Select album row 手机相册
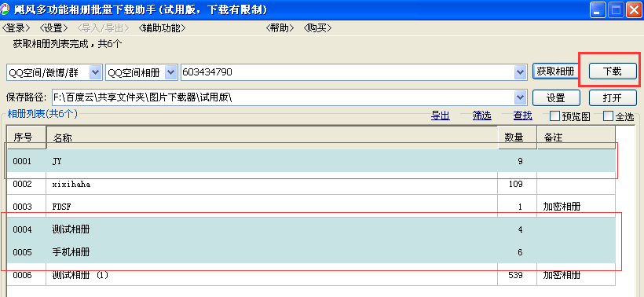The image size is (644, 297). (311, 251)
